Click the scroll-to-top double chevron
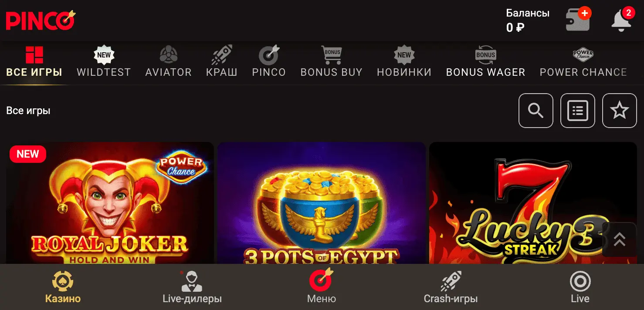644x310 pixels. [x=619, y=239]
